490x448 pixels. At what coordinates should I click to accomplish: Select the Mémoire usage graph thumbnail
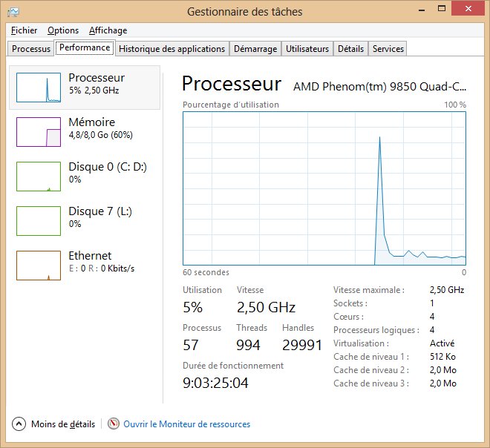38,132
